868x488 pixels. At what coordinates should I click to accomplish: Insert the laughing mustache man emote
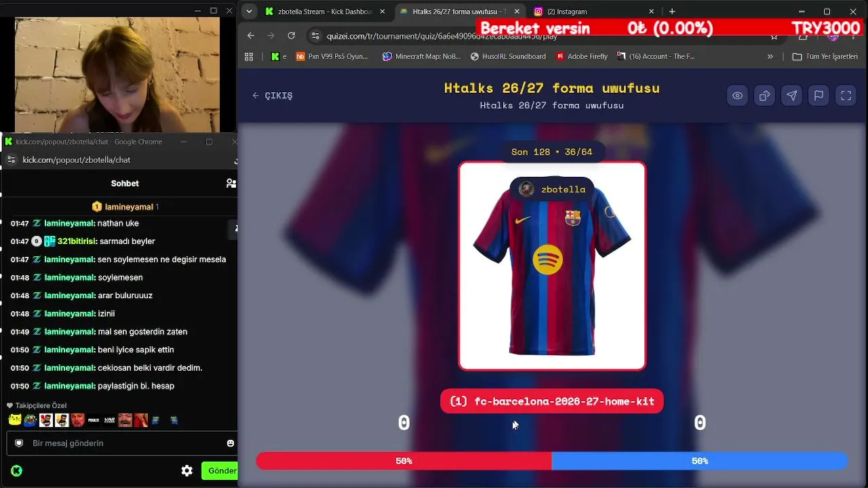pos(125,420)
